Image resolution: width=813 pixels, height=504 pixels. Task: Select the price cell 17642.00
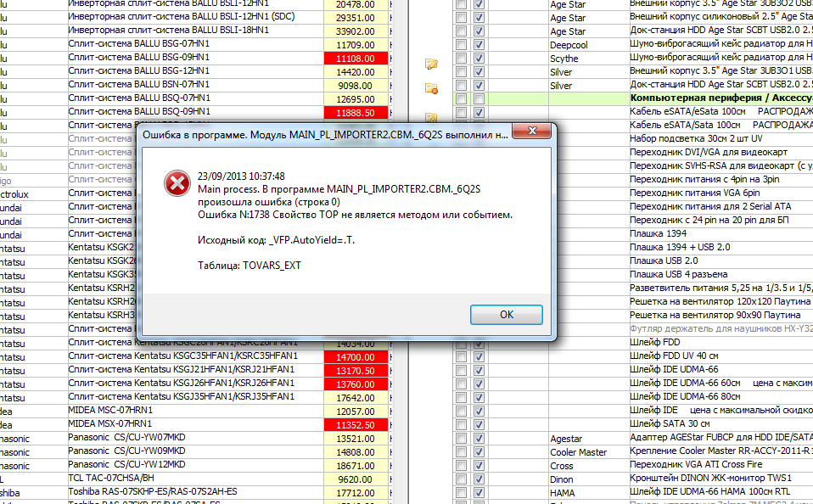click(356, 397)
